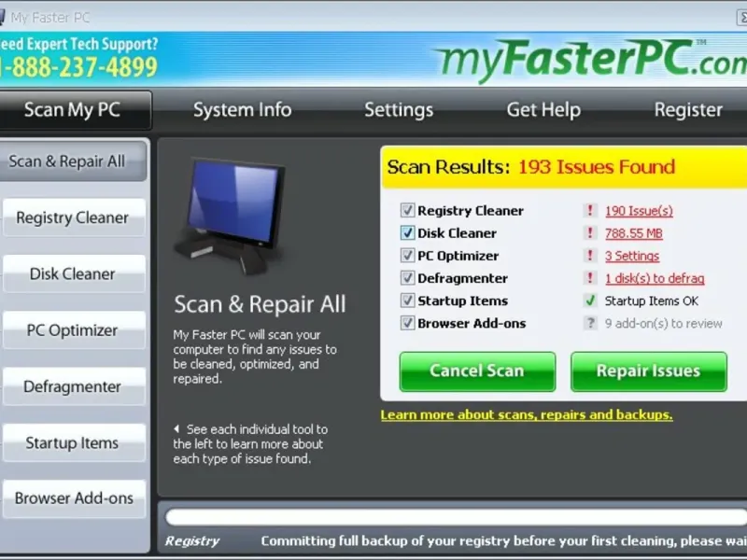Click the green checkmark icon for Startup Items OK

[590, 301]
